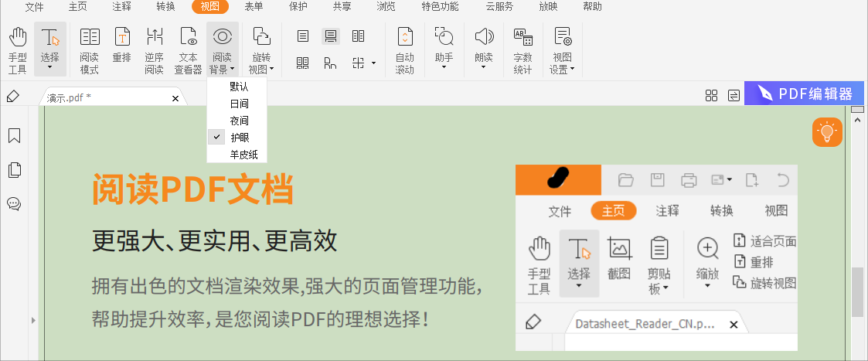Open the bookmarks panel in sidebar
Image resolution: width=868 pixels, height=361 pixels.
click(x=14, y=136)
